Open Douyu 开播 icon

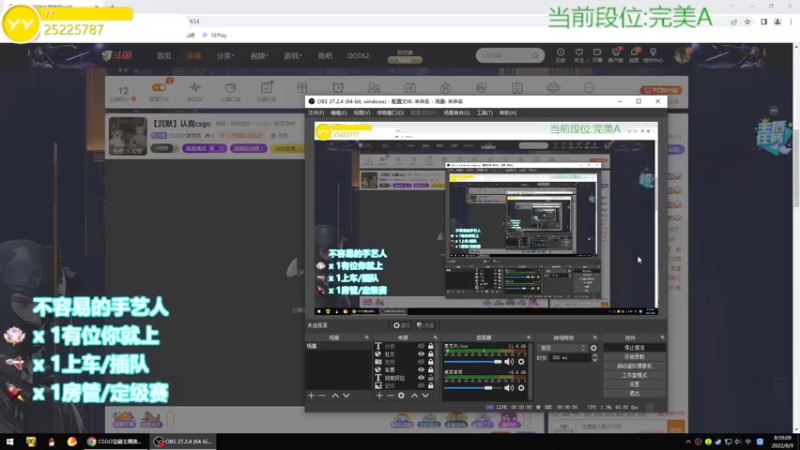click(x=597, y=55)
